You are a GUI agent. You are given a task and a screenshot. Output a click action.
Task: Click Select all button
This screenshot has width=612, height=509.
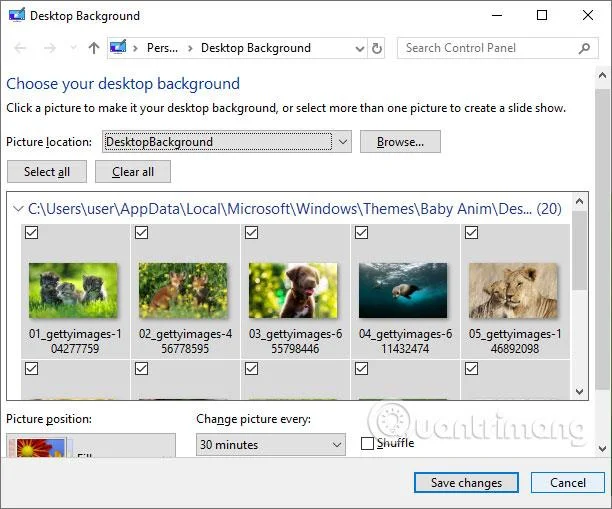(x=47, y=172)
